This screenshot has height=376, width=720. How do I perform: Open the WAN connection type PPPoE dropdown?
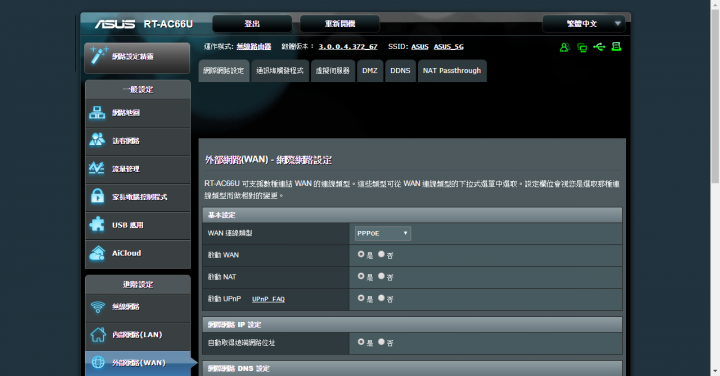[382, 233]
